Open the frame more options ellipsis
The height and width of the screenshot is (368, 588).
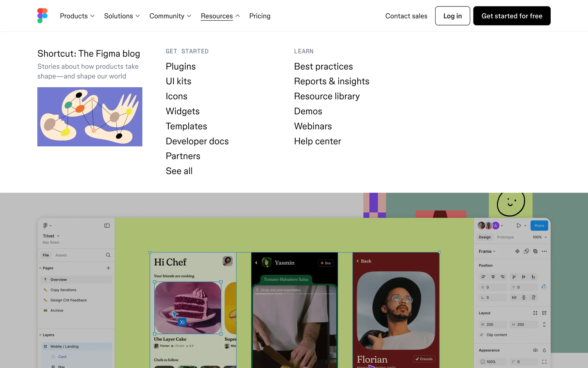[544, 251]
